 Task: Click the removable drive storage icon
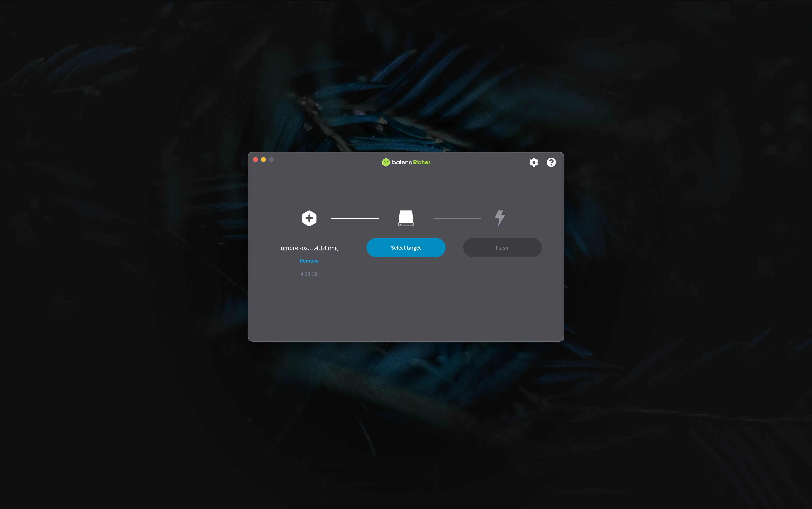coord(406,218)
